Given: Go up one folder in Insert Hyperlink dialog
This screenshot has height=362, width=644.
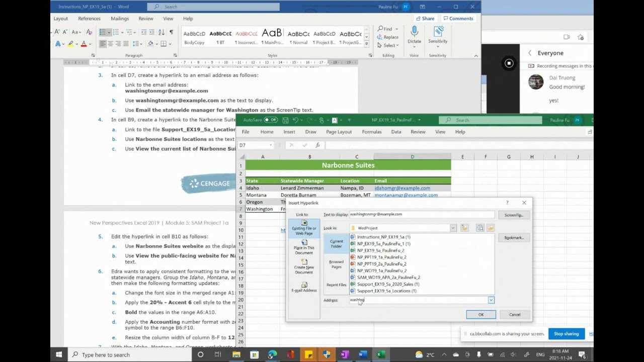Looking at the screenshot, I should tap(464, 228).
